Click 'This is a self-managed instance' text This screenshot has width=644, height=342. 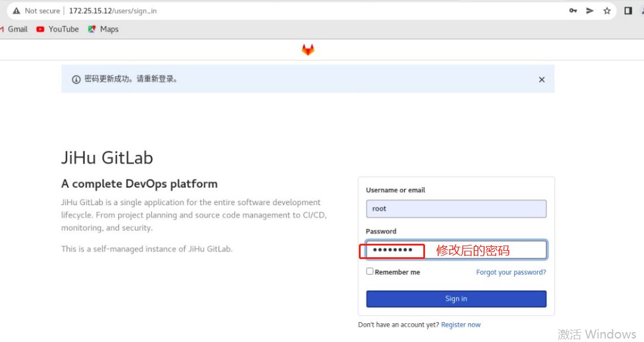146,249
